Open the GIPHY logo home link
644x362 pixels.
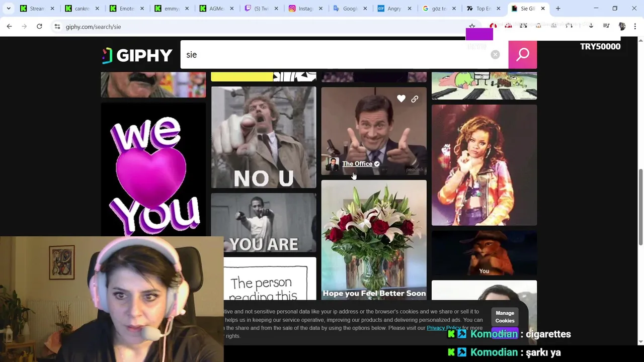(x=137, y=55)
